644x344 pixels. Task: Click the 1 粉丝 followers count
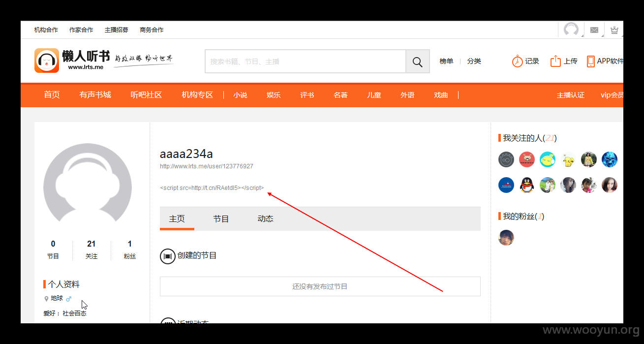click(x=130, y=250)
